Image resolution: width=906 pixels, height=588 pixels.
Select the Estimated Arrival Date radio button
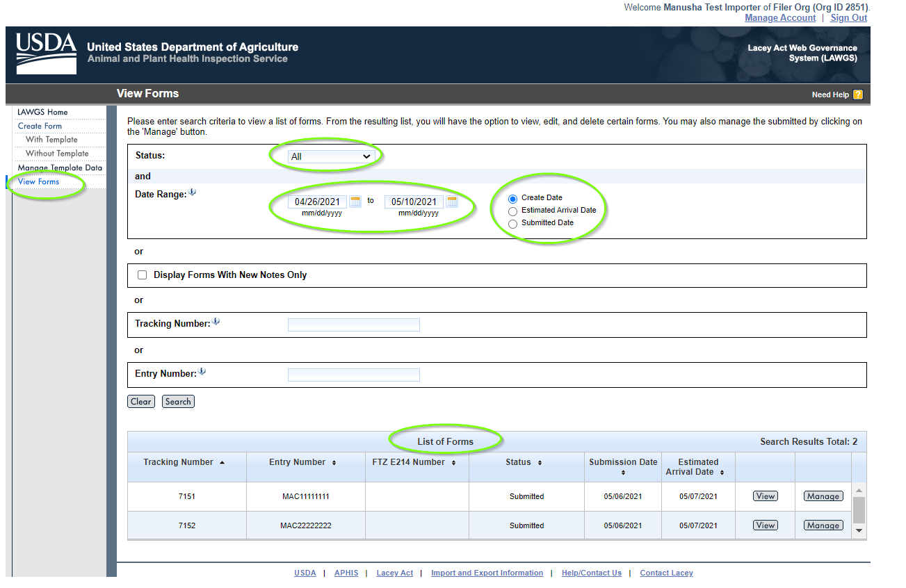[x=513, y=211]
